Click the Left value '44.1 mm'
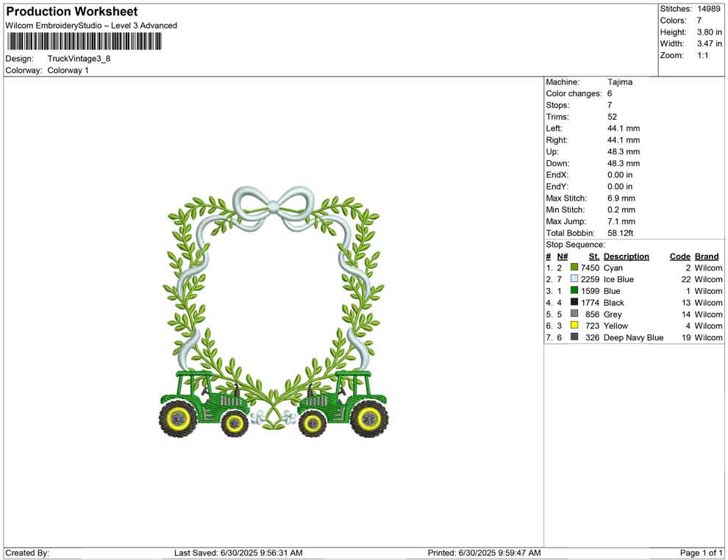 coord(624,129)
